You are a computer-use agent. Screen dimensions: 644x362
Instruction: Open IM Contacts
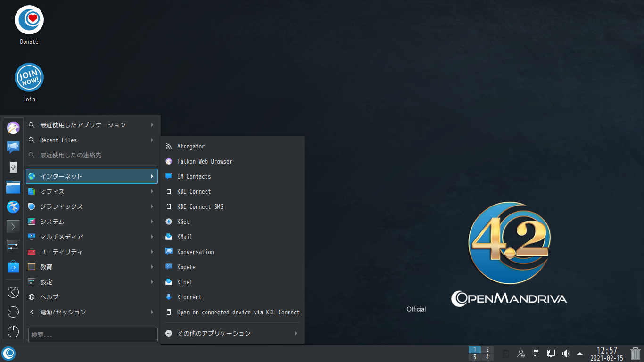pos(232,177)
